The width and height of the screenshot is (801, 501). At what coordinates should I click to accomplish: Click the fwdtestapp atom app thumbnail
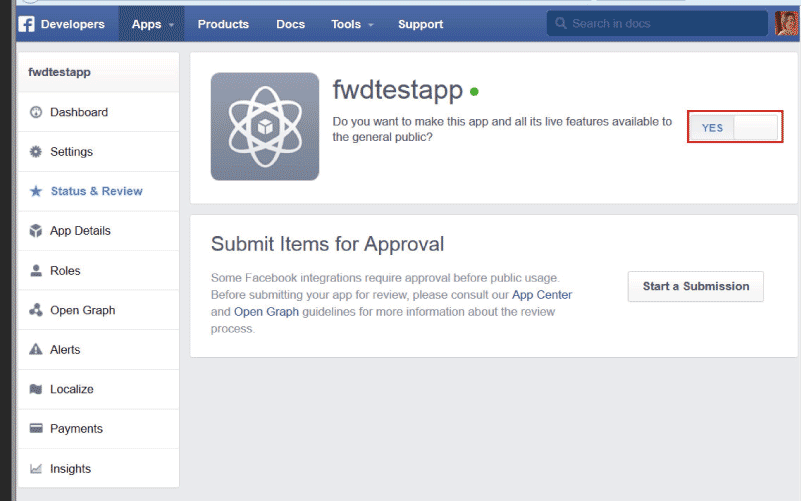click(x=265, y=126)
